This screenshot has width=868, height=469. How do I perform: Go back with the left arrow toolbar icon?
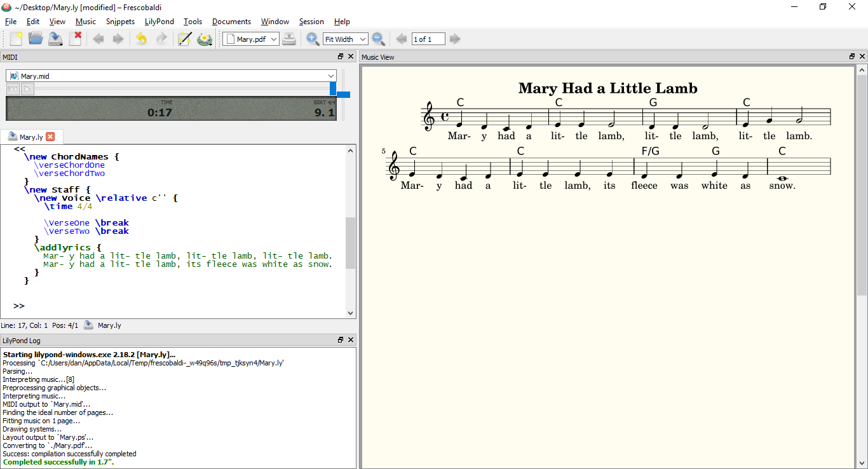click(x=98, y=39)
